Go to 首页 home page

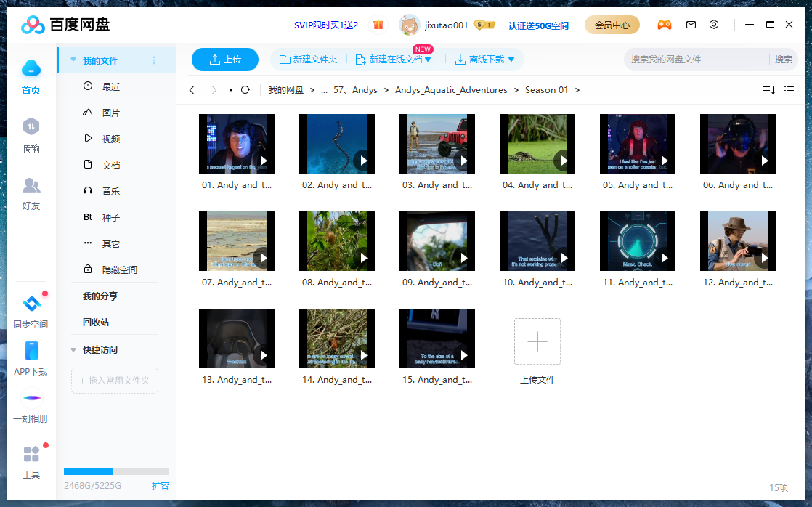pyautogui.click(x=31, y=77)
